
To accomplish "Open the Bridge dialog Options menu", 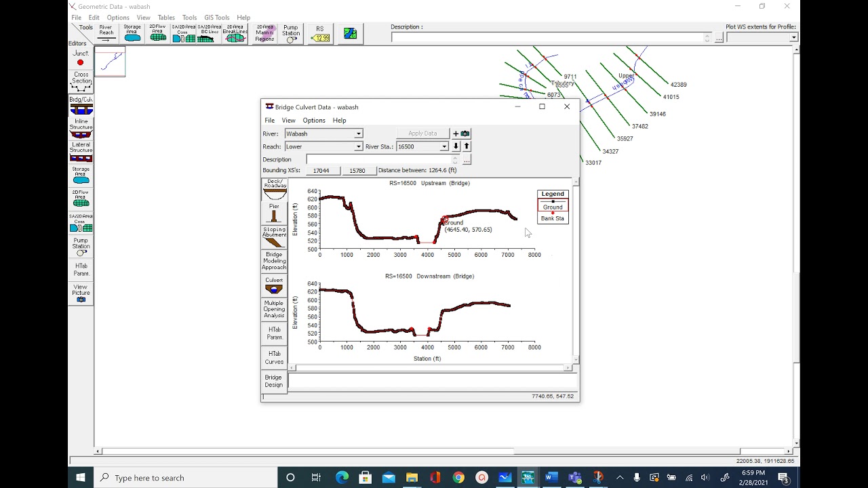I will tap(314, 121).
